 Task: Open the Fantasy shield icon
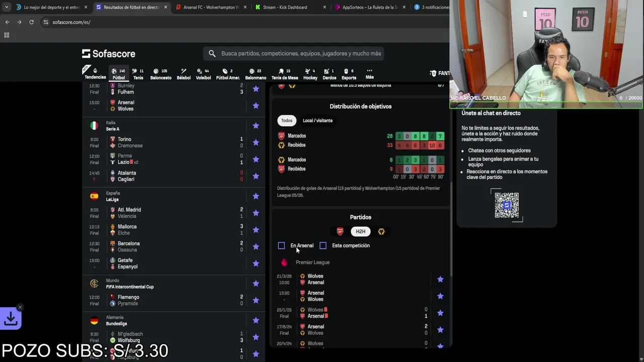coord(433,73)
